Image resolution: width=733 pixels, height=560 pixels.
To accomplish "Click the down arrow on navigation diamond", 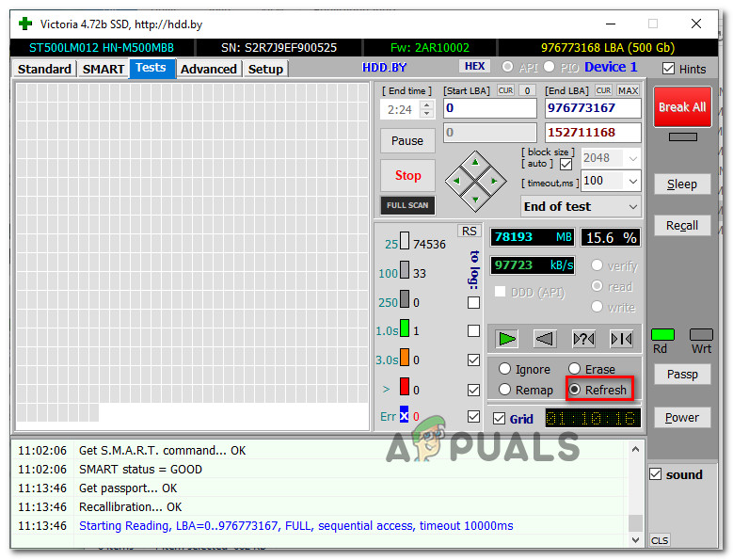I will tap(475, 200).
